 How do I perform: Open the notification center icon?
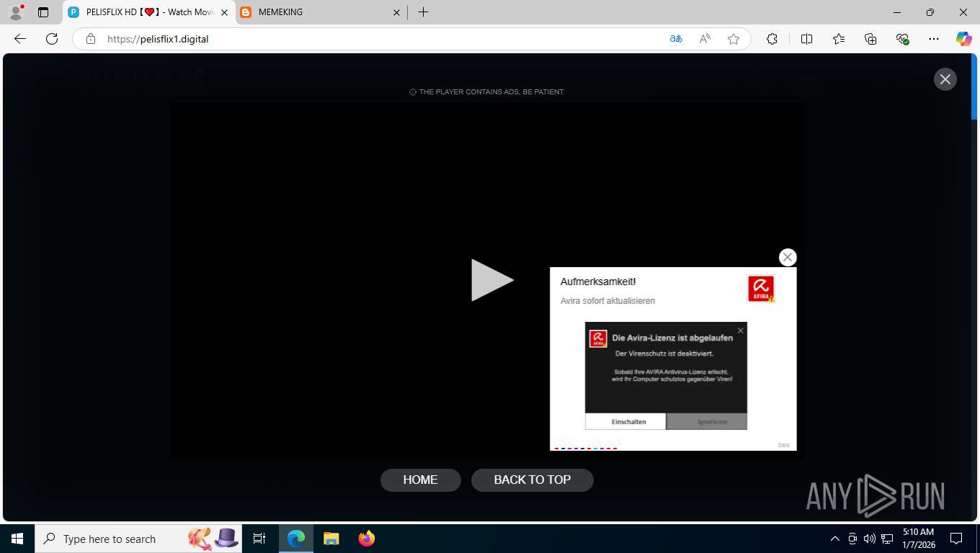pos(956,539)
